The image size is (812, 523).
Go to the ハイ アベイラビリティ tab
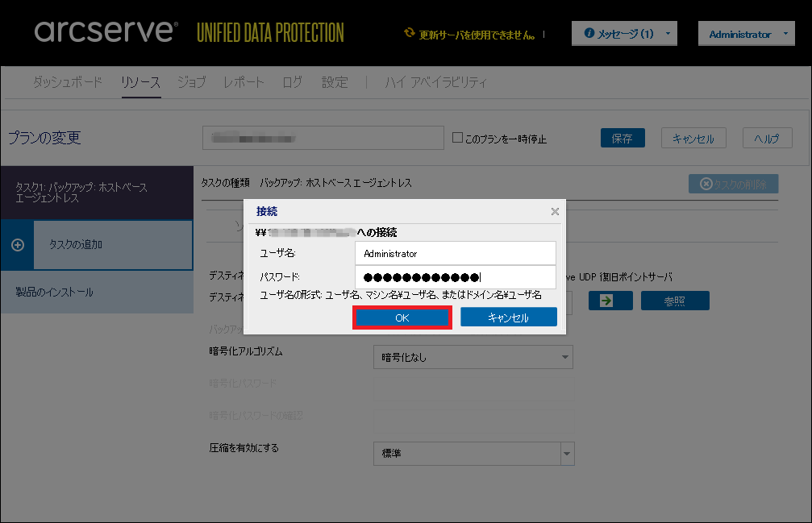tap(435, 82)
